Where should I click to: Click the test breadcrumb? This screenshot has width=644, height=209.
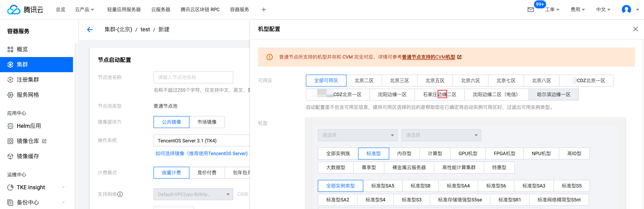[145, 30]
